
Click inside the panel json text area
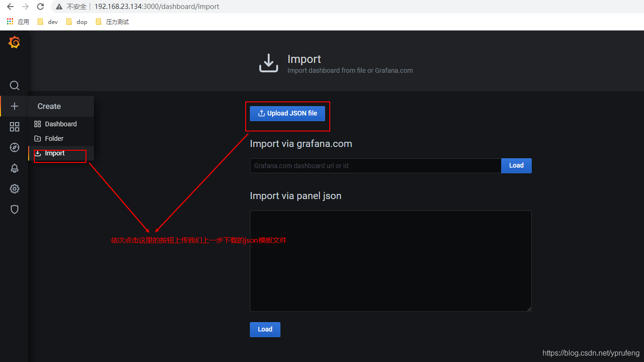pos(390,261)
